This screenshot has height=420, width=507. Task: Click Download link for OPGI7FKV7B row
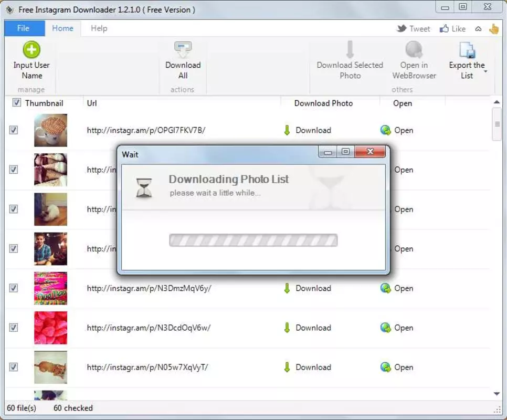[313, 130]
